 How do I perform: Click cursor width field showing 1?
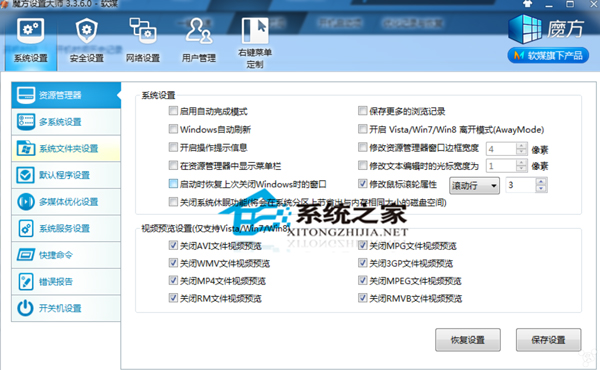coord(501,166)
